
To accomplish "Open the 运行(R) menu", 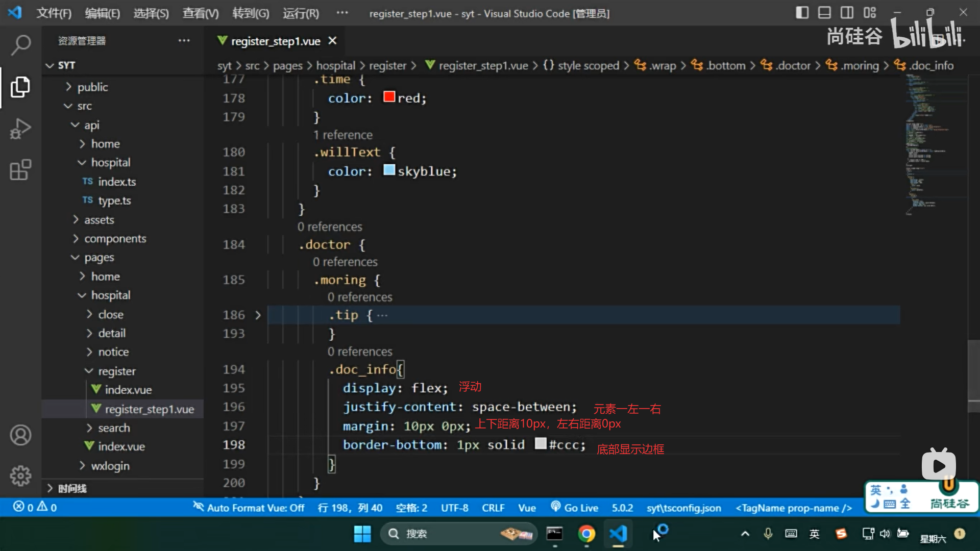I will click(x=301, y=13).
